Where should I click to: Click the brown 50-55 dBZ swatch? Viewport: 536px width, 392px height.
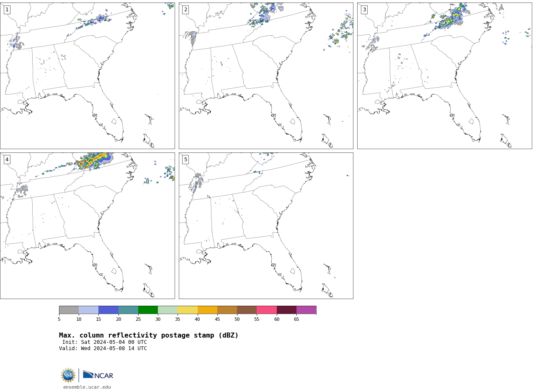[247, 310]
